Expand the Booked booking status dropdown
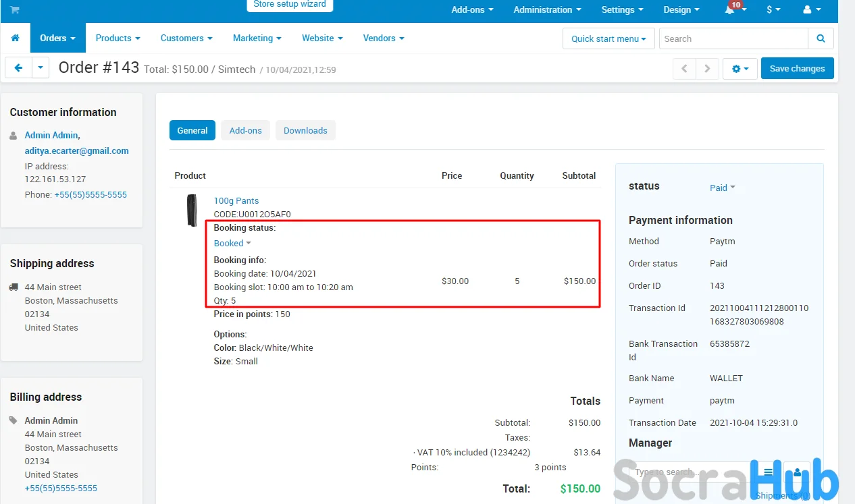This screenshot has width=855, height=504. click(x=232, y=244)
